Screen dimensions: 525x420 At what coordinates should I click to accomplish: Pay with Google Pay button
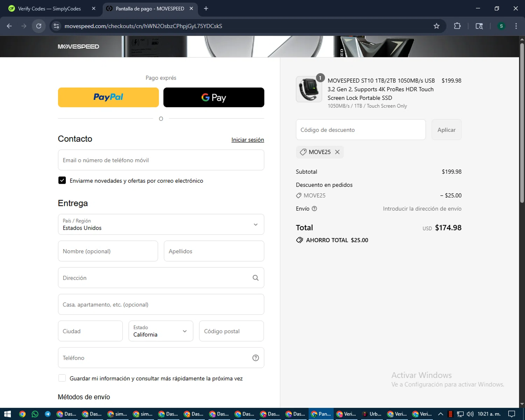tap(213, 97)
